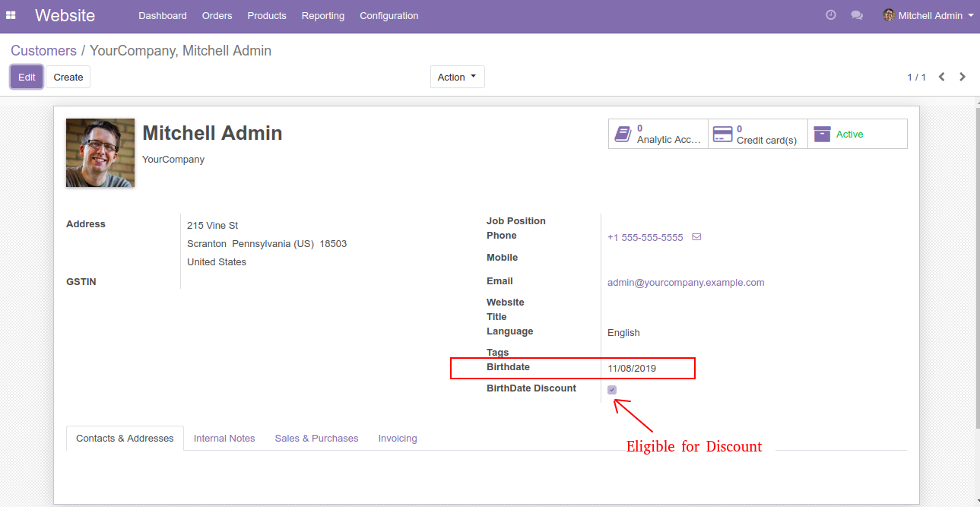This screenshot has width=980, height=507.
Task: Click the Active archive box icon
Action: coord(822,135)
